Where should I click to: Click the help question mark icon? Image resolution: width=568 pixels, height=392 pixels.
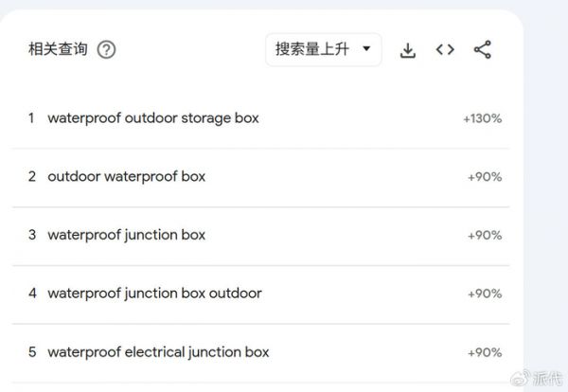tap(107, 50)
